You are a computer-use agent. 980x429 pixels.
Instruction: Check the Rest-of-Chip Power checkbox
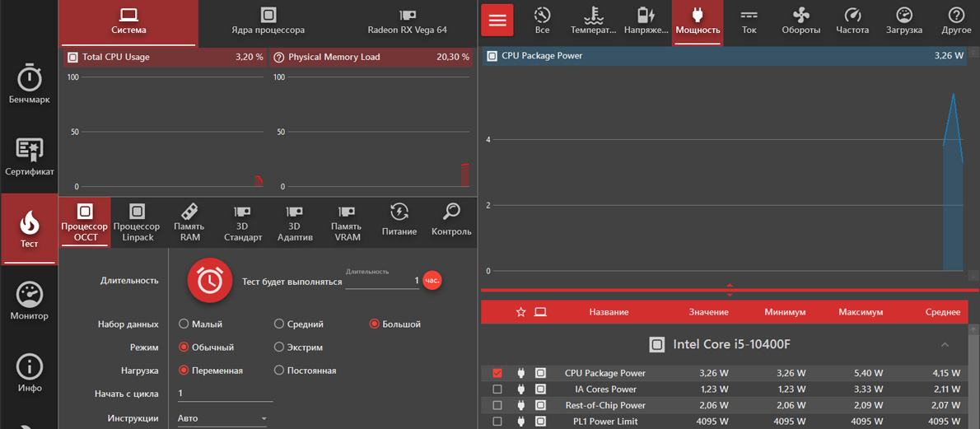[497, 405]
